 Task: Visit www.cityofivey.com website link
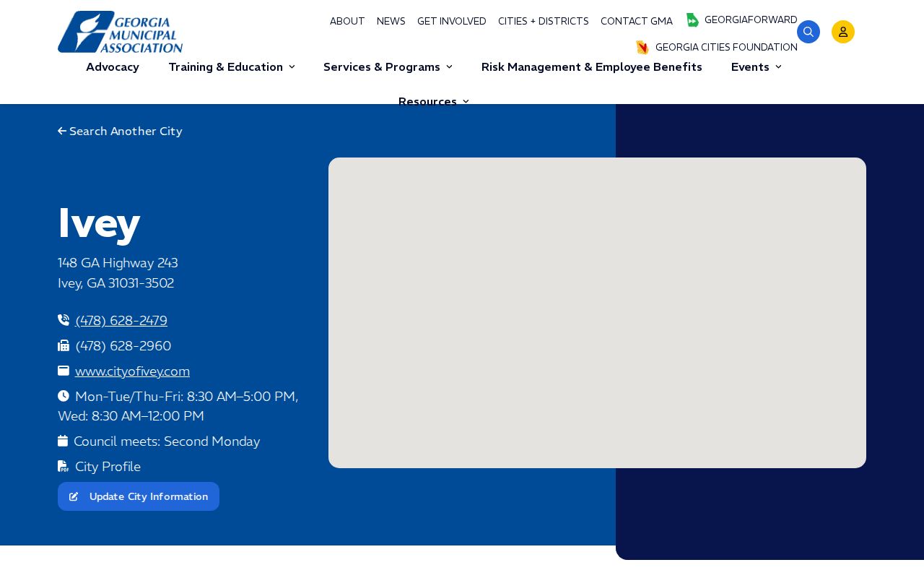click(x=132, y=371)
